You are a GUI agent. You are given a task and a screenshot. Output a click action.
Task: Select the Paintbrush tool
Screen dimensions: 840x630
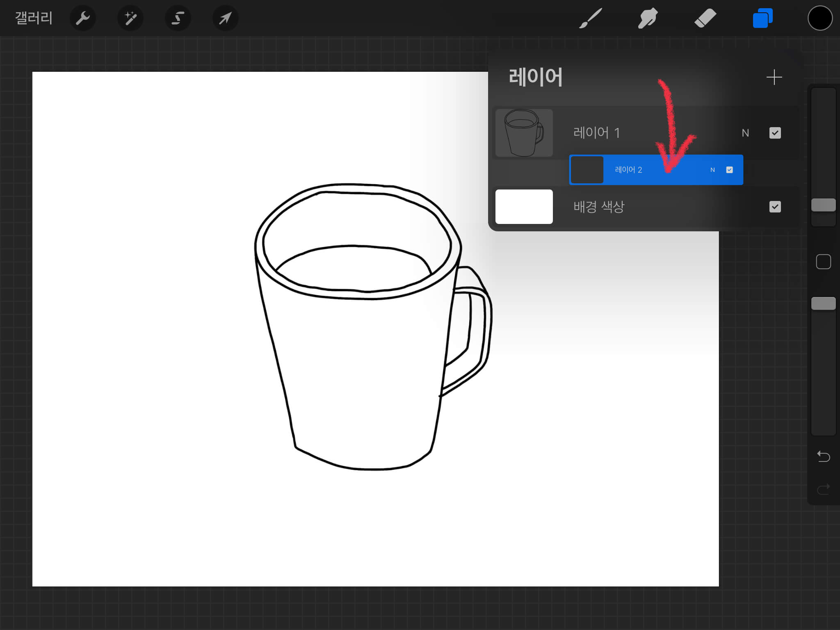591,18
